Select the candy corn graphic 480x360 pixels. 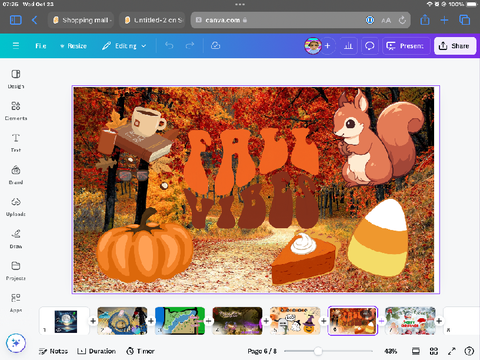point(378,237)
